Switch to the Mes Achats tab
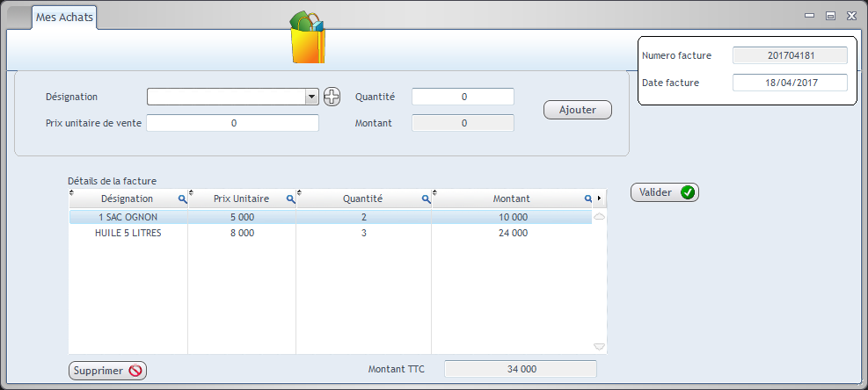This screenshot has width=868, height=390. [63, 17]
